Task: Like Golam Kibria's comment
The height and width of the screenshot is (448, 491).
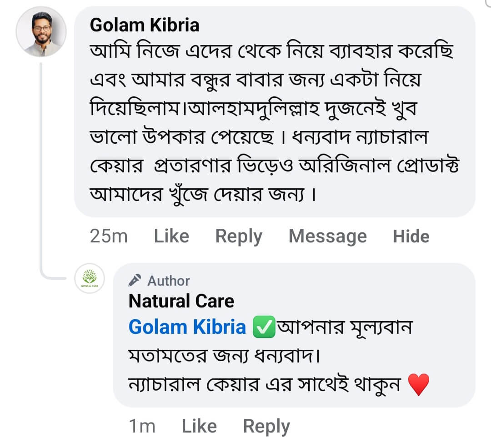Action: click(x=171, y=236)
